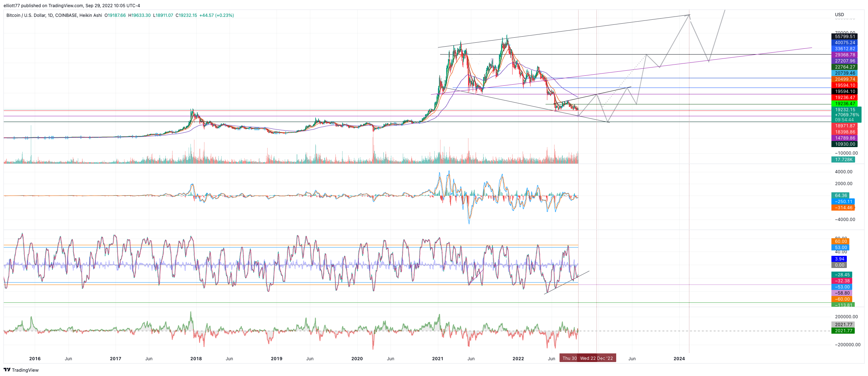
Task: Click the gray 0.00 oscillator label
Action: (x=839, y=265)
